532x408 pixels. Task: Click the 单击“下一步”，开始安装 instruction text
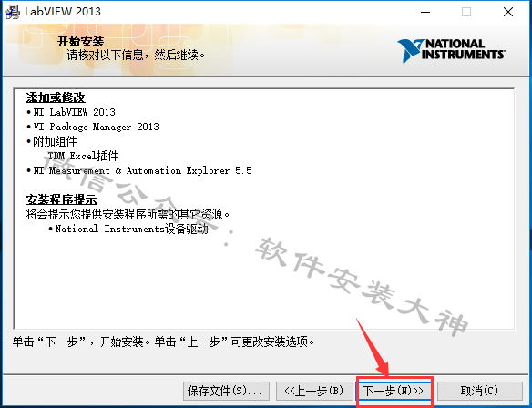[80, 342]
